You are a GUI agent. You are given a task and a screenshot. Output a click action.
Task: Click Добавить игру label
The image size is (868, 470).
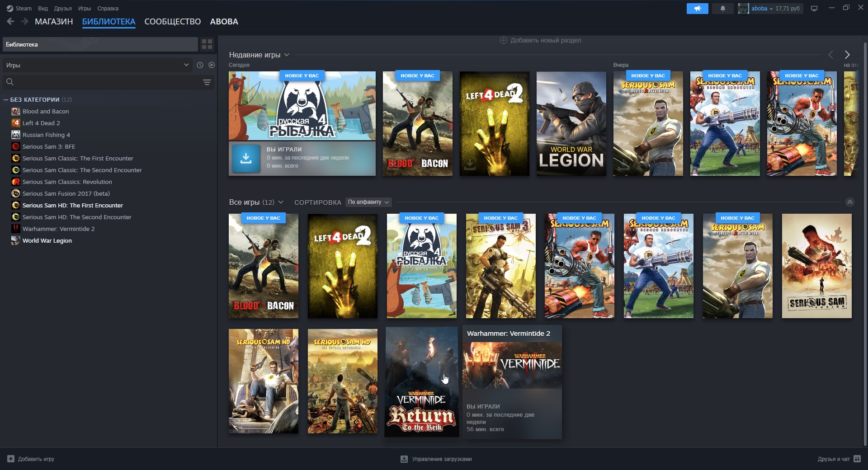tap(36, 459)
